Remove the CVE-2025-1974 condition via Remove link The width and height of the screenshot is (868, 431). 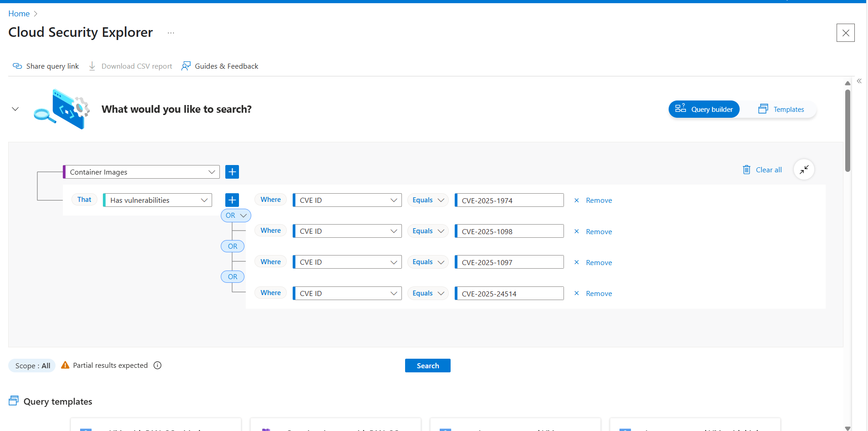pyautogui.click(x=599, y=200)
